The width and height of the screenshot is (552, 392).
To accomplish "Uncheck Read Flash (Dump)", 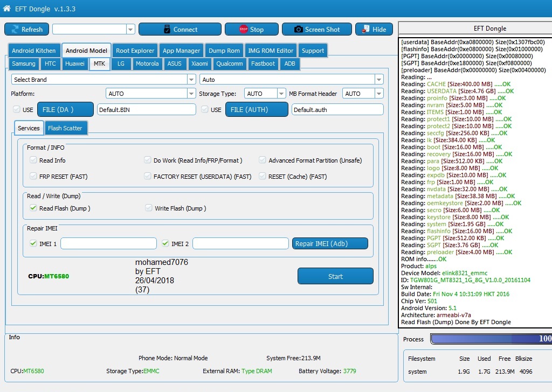I will pos(33,208).
